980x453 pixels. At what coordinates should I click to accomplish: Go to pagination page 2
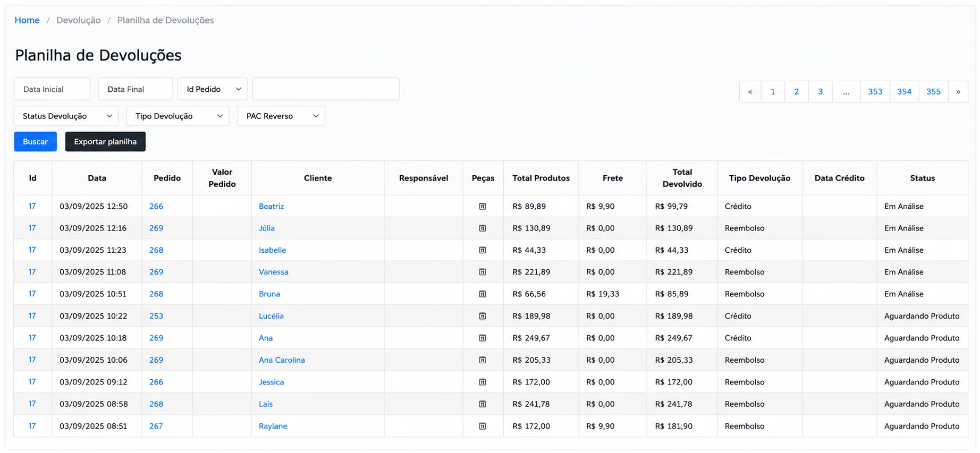click(796, 92)
